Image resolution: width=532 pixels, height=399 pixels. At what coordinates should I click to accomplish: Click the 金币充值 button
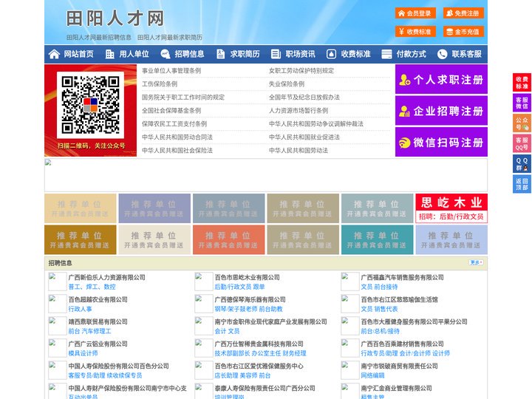point(463,32)
